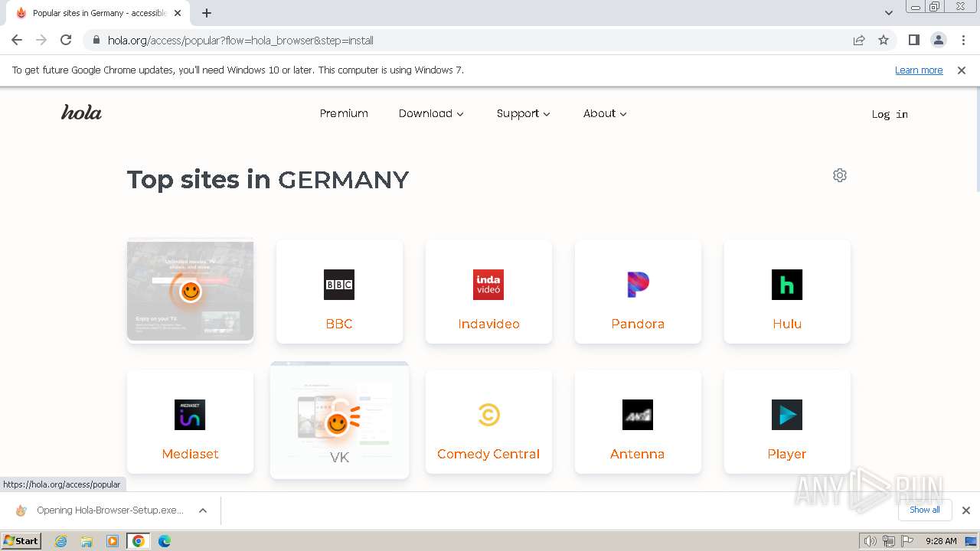Screen dimensions: 980x551
Task: Click the browser Forward arrow
Action: click(x=41, y=40)
